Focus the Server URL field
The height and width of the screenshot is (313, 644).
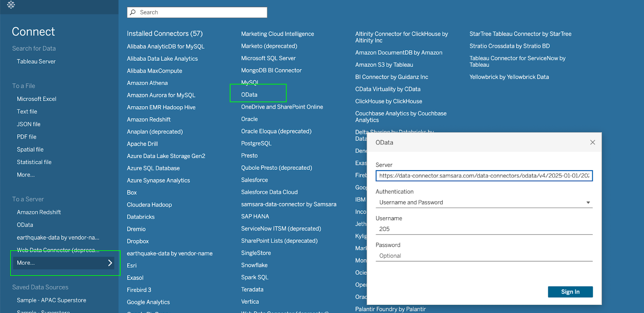(x=484, y=176)
